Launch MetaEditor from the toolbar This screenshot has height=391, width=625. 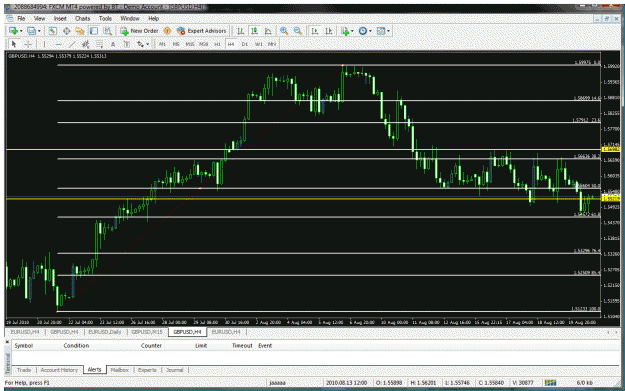click(167, 31)
